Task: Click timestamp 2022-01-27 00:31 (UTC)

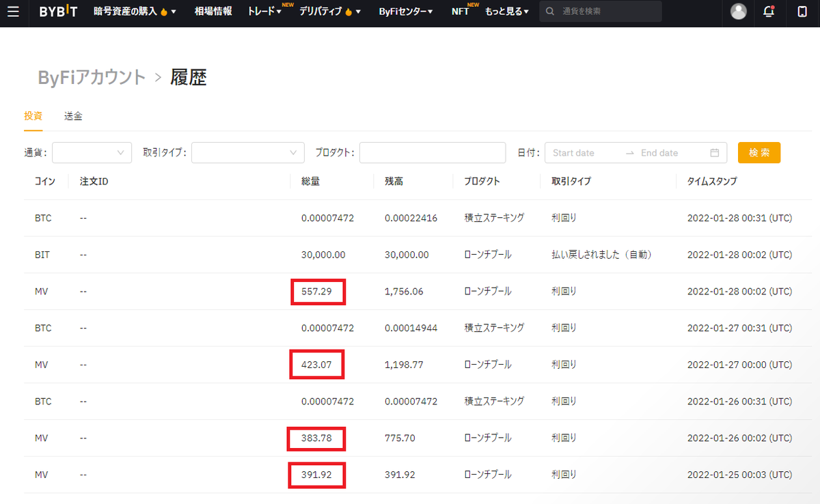Action: coord(739,328)
